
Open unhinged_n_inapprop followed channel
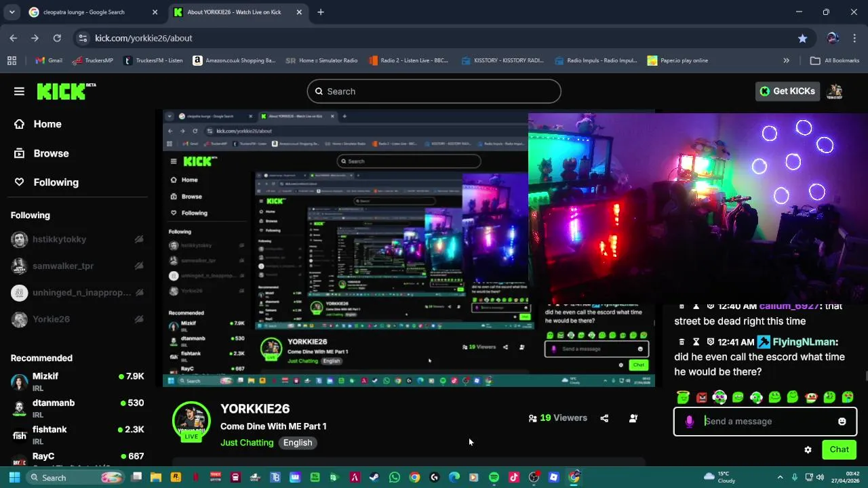click(77, 293)
